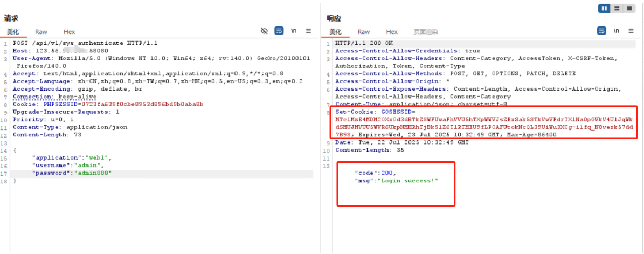Open the response panel hamburger menu
The image size is (644, 254).
point(631,31)
